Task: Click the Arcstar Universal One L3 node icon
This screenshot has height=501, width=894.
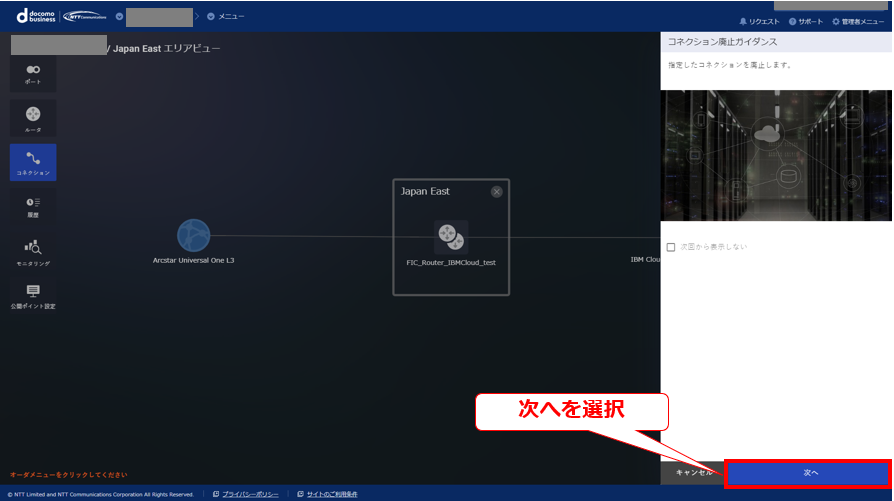Action: (x=194, y=235)
